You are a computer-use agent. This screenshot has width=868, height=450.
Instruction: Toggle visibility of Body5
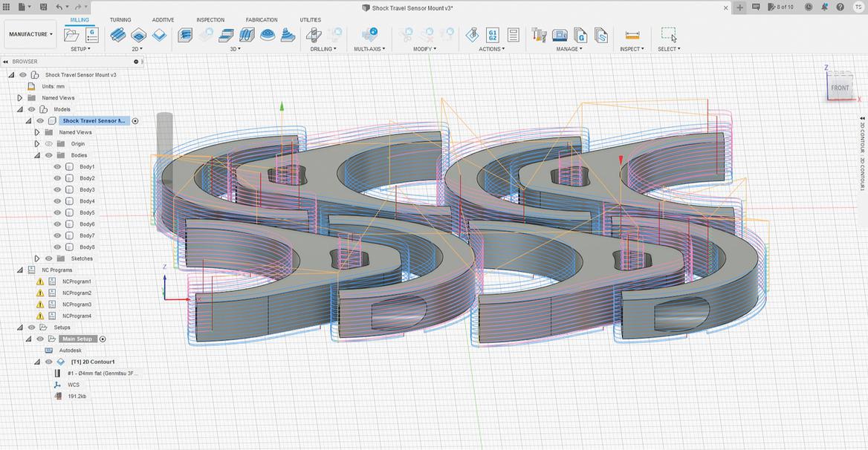coord(57,212)
